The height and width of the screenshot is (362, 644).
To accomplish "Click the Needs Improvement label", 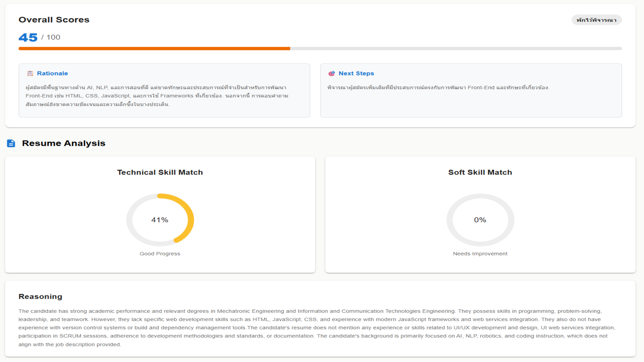I will 480,254.
